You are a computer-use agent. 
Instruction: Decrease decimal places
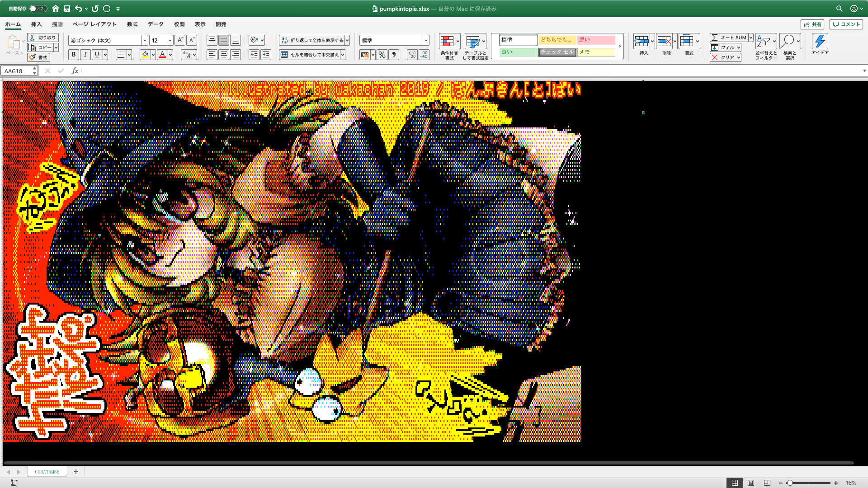(424, 55)
